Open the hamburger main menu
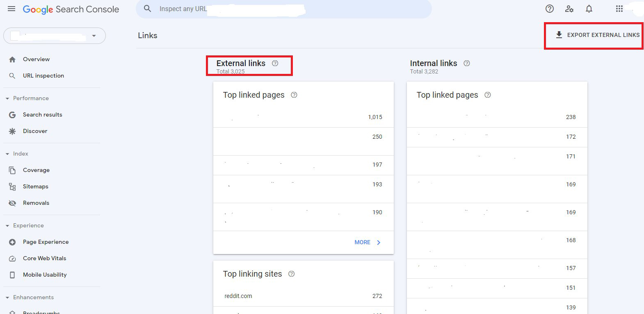This screenshot has height=314, width=644. (11, 9)
